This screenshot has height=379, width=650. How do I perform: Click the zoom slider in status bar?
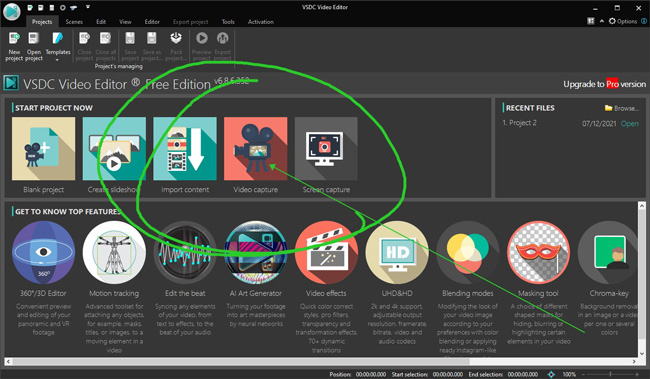610,374
